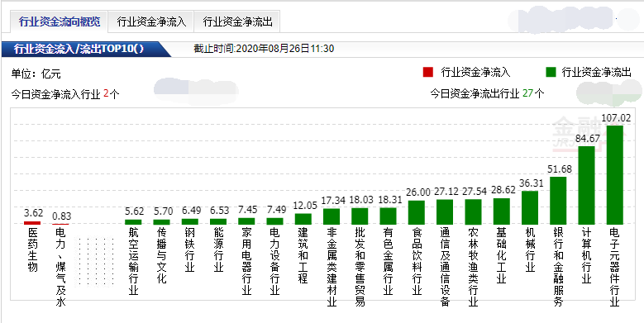Click the 电力、煤气及水 axis label
Viewport: 644px width, 323px height.
pyautogui.click(x=61, y=267)
